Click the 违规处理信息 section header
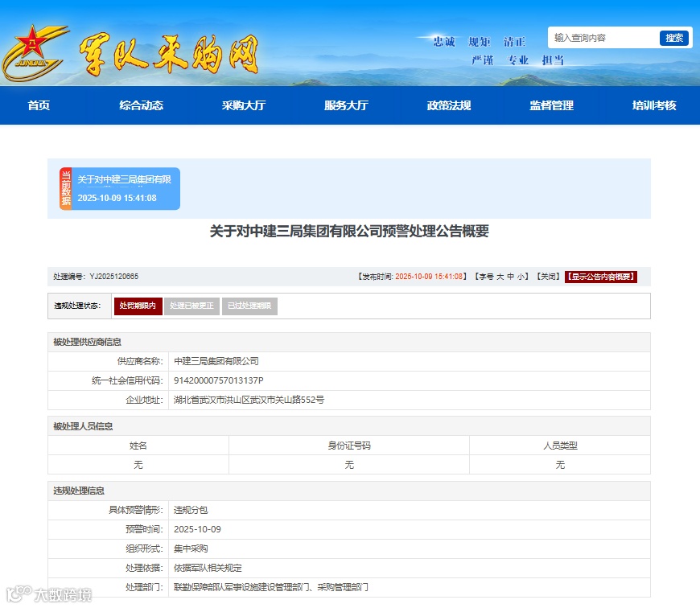The width and height of the screenshot is (700, 608). pyautogui.click(x=349, y=491)
